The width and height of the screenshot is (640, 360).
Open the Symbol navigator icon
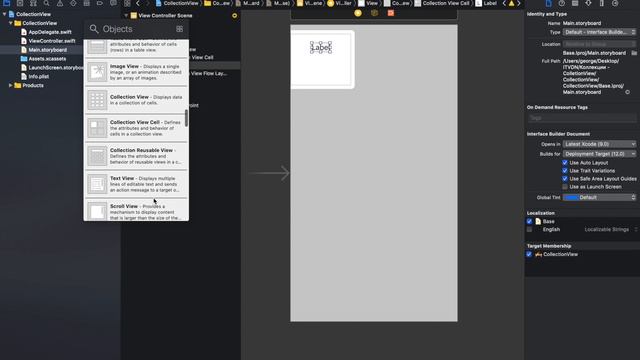click(x=33, y=3)
